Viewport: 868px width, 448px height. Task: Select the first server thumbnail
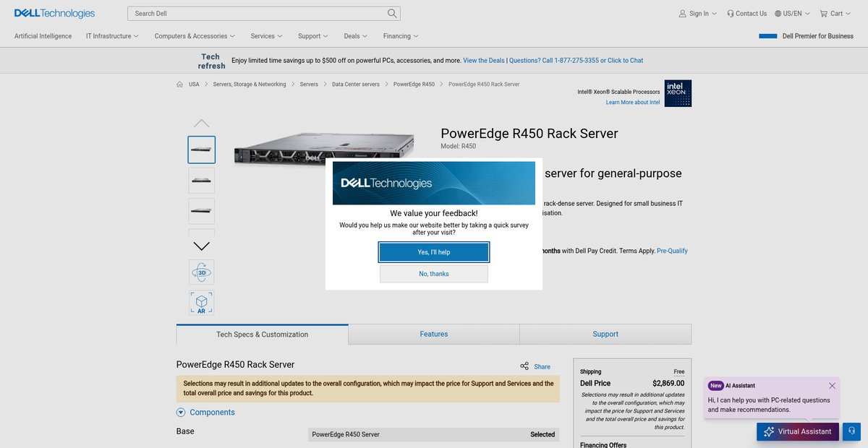pyautogui.click(x=202, y=150)
